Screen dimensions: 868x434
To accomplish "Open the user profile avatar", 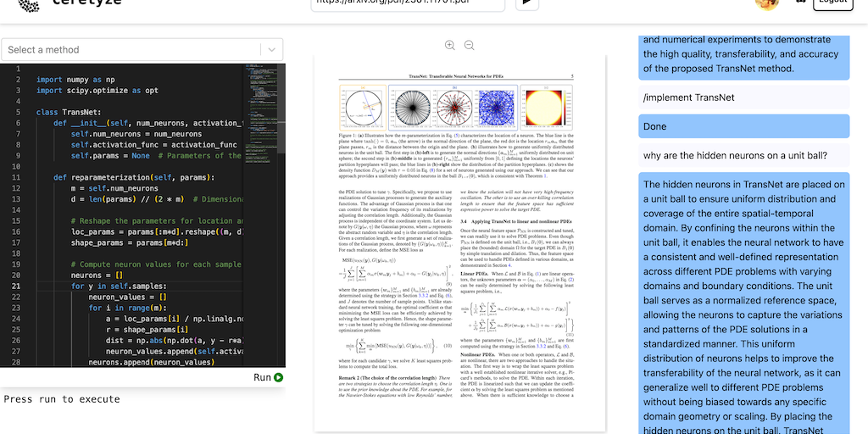I will point(767,3).
